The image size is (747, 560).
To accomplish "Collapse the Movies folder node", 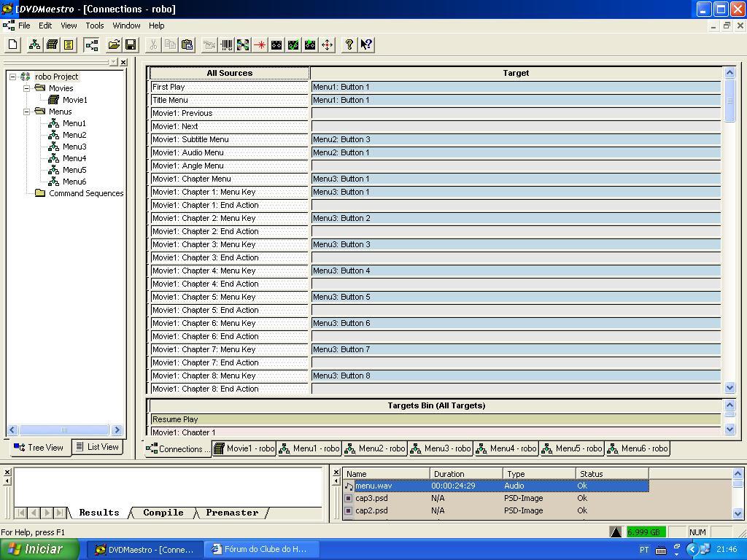I will point(27,88).
